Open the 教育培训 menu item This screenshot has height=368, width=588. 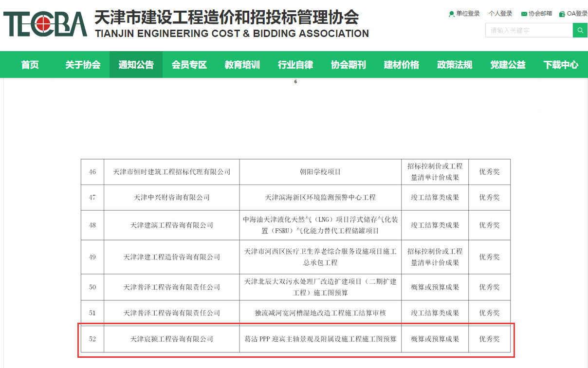[x=242, y=65]
